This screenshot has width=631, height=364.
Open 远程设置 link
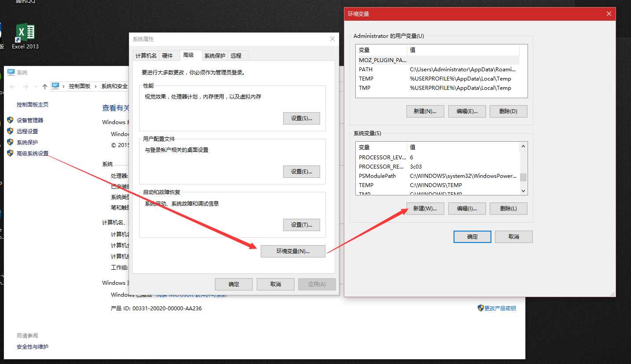pyautogui.click(x=27, y=131)
